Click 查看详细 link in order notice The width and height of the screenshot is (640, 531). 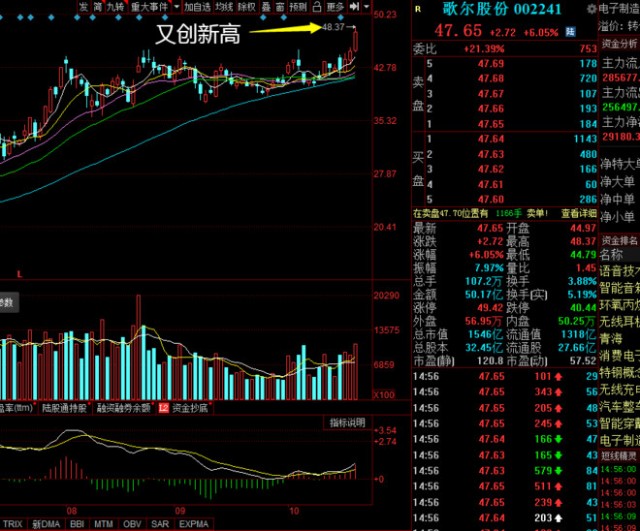click(579, 213)
